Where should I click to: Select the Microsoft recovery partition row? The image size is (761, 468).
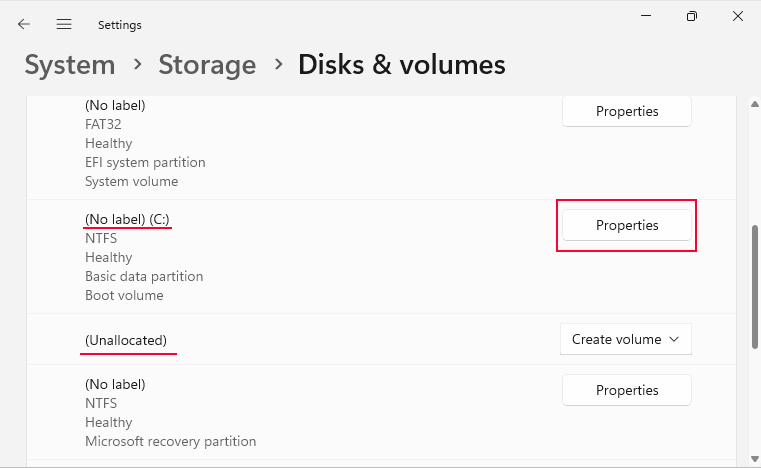[170, 441]
